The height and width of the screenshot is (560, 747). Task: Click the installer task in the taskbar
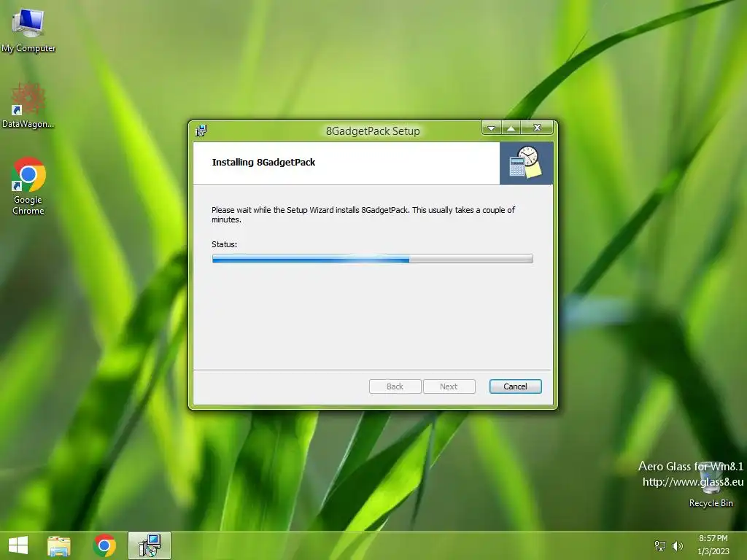pyautogui.click(x=150, y=545)
